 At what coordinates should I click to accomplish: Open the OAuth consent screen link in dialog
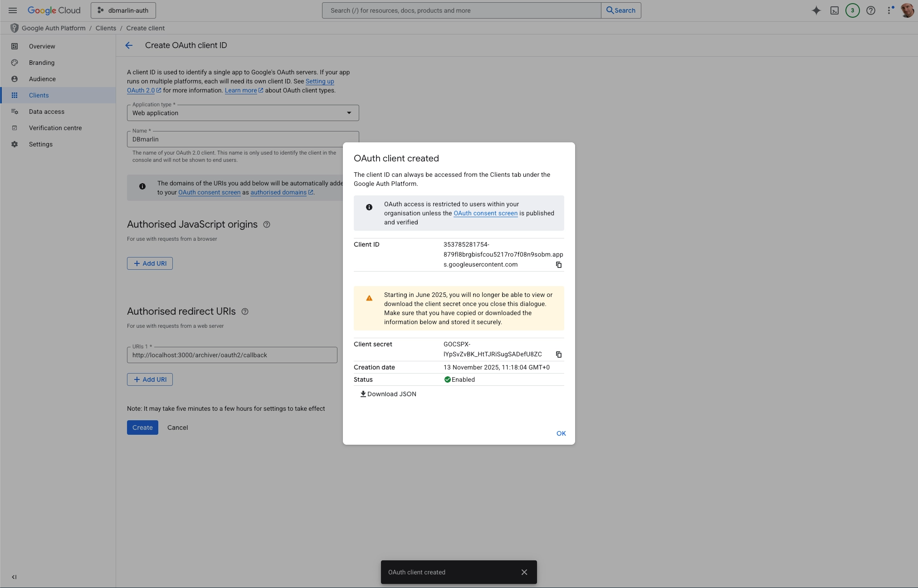[485, 213]
